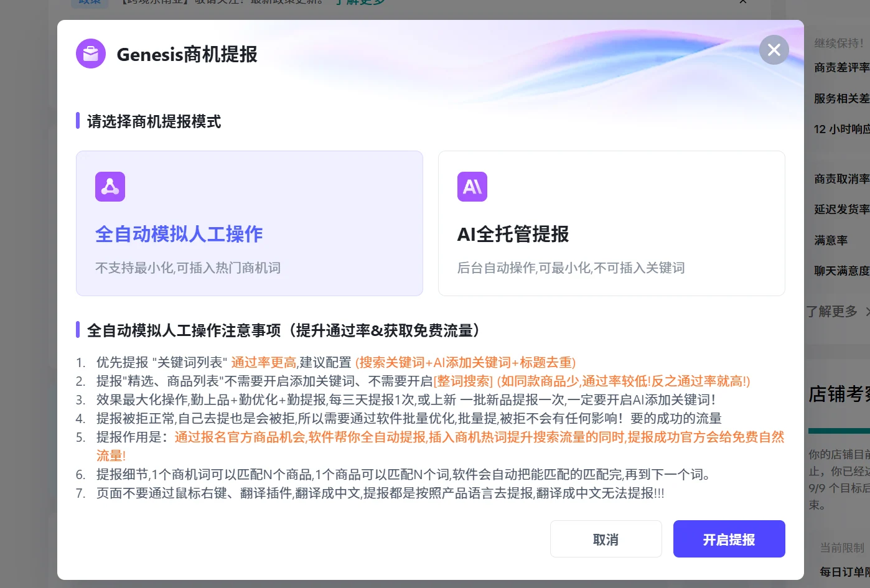Click note 6 about 提报细节

(x=403, y=474)
